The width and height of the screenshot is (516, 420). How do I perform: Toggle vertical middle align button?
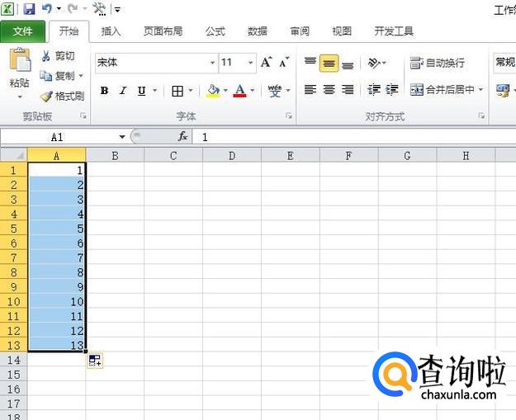point(329,63)
